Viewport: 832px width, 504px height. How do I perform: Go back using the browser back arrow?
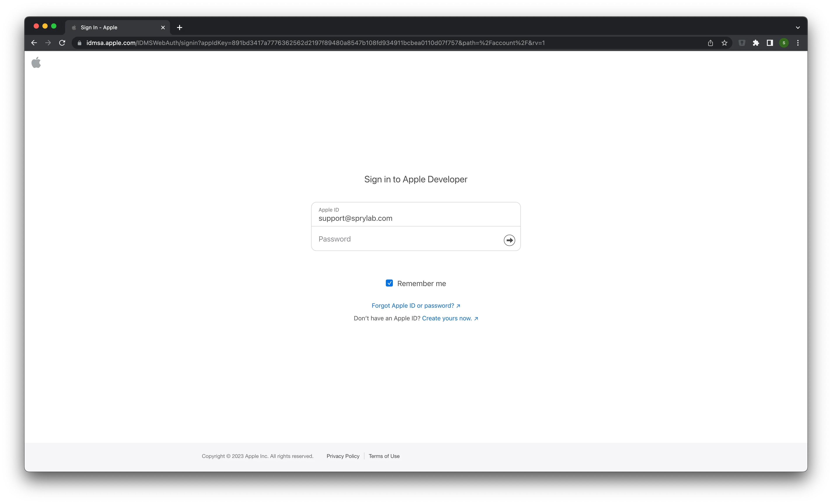[x=34, y=43]
